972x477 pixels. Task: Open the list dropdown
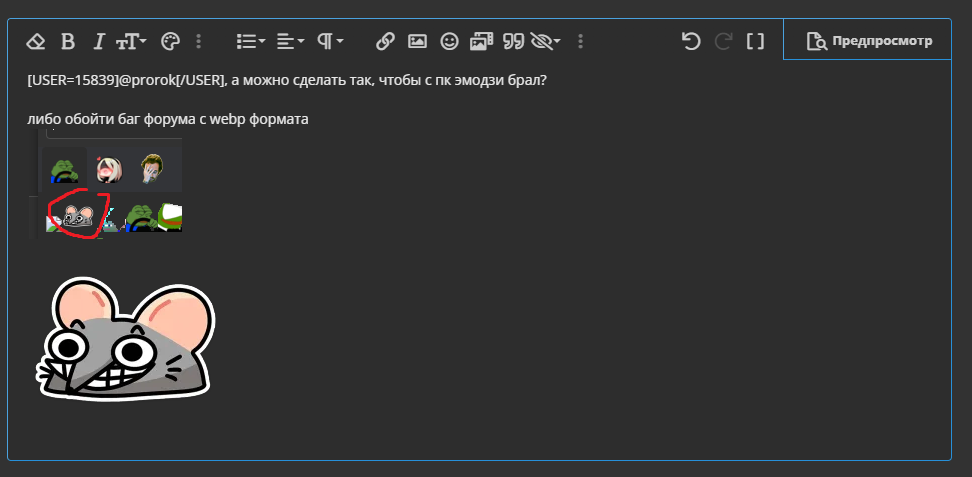click(250, 42)
